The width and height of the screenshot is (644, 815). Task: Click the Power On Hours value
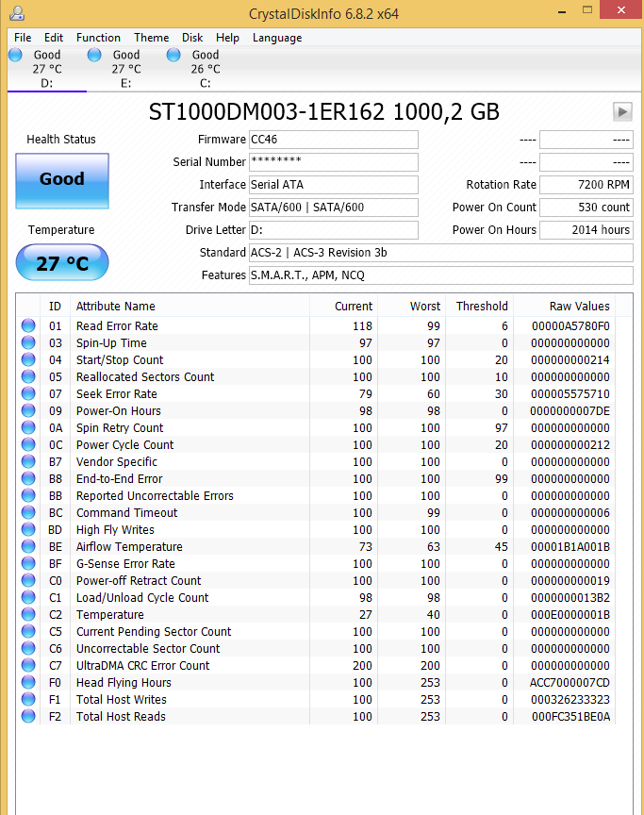pos(586,230)
